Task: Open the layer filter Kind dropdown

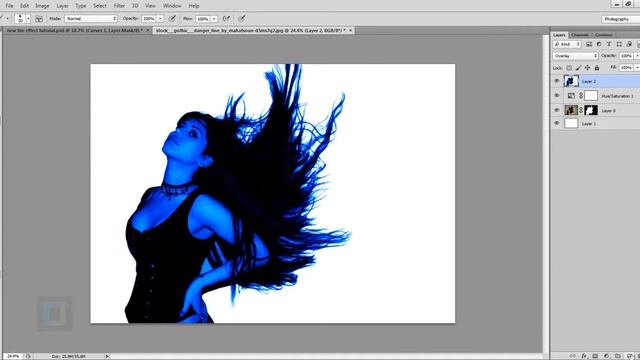Action: click(x=567, y=44)
